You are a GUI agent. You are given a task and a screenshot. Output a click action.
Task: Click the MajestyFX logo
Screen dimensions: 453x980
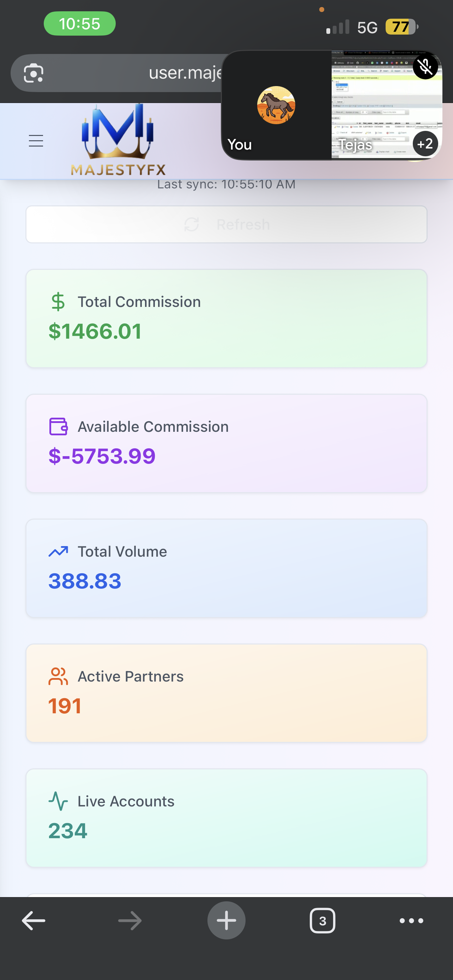pyautogui.click(x=118, y=140)
